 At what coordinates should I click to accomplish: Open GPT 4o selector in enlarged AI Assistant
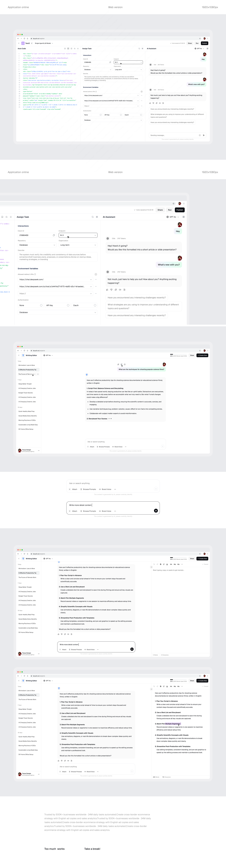[x=173, y=217]
